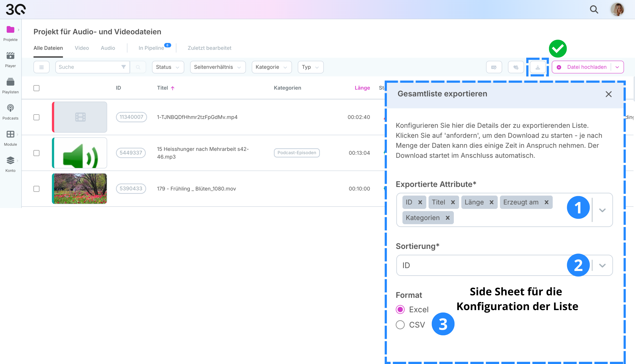Remove the Länge attribute tag
This screenshot has width=635, height=364.
[x=492, y=202]
